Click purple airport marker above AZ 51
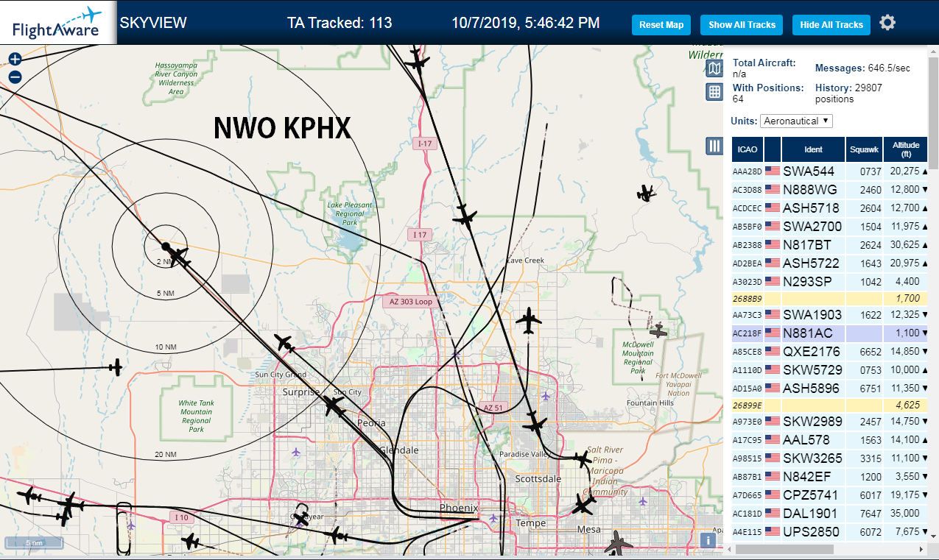939x560 pixels. point(545,396)
